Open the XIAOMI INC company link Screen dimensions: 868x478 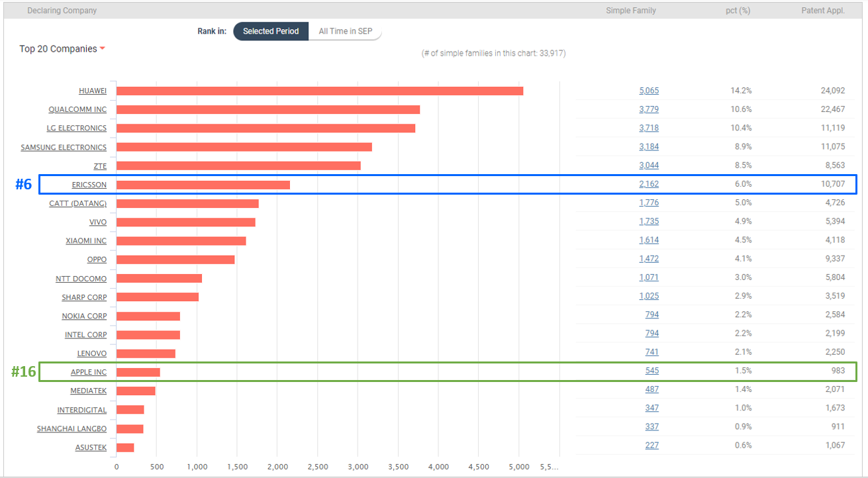pos(86,240)
